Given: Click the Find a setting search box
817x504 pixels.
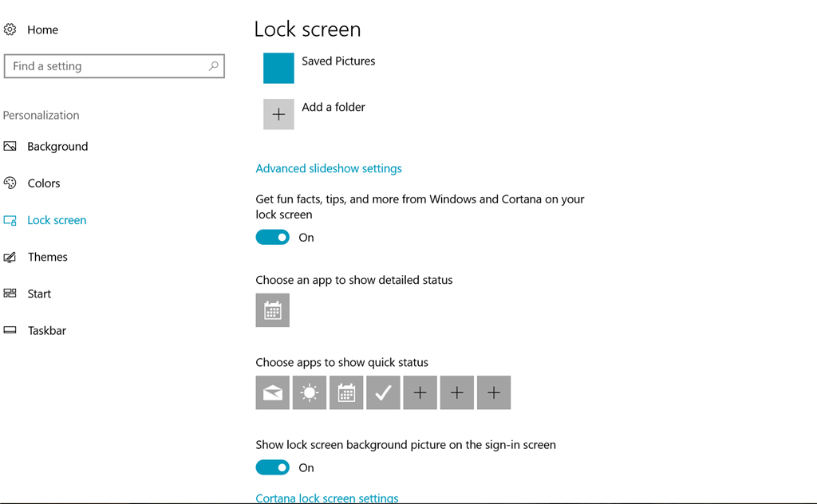Looking at the screenshot, I should [114, 66].
